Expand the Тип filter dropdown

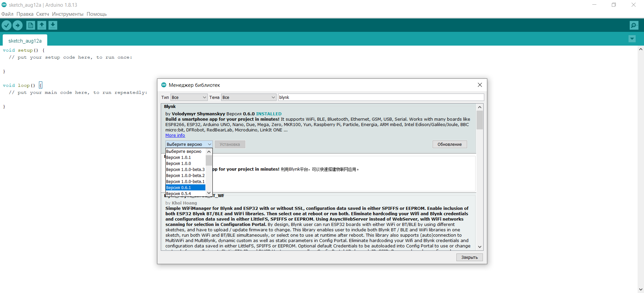[189, 97]
